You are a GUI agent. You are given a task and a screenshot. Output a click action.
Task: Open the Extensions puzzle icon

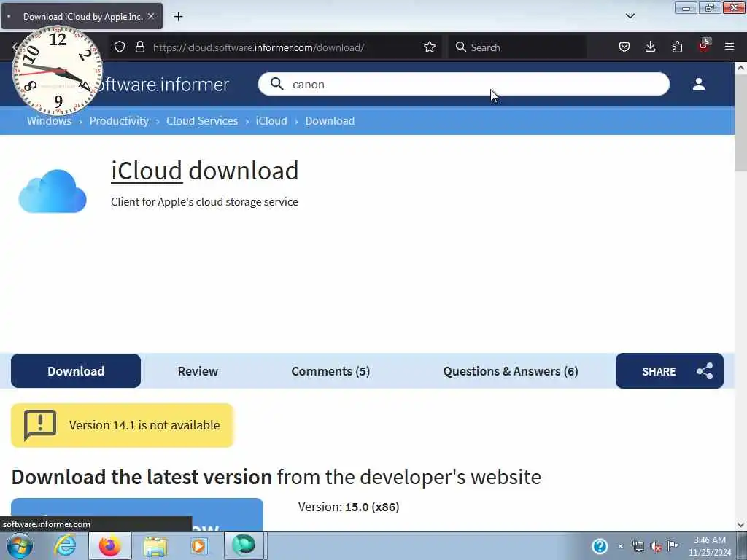677,47
